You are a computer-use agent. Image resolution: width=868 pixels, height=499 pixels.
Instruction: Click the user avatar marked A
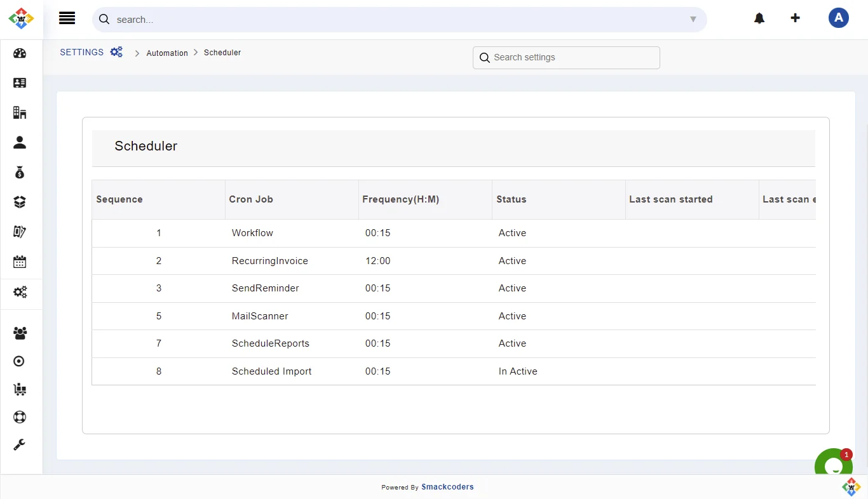pyautogui.click(x=839, y=18)
